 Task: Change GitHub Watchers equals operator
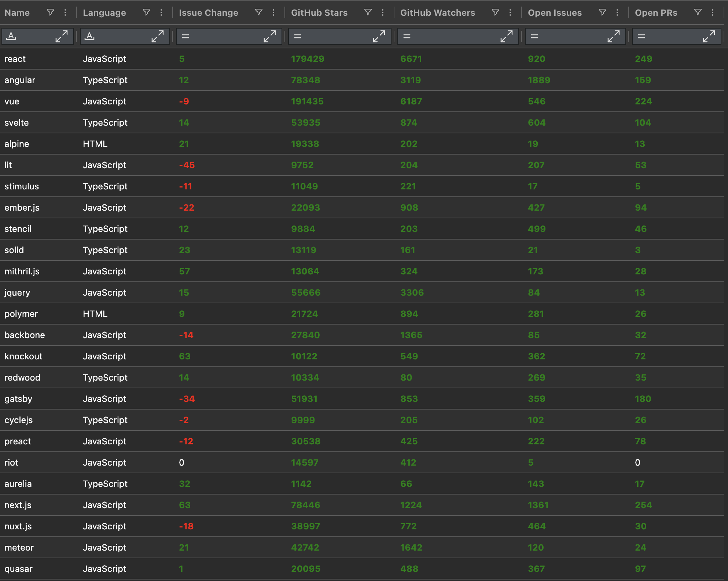click(x=407, y=36)
